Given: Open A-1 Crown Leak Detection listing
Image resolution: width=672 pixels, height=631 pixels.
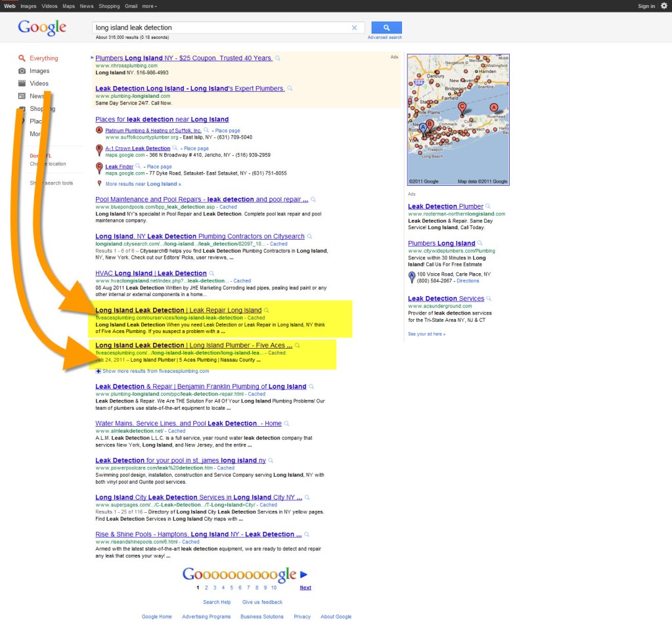Looking at the screenshot, I should tap(138, 148).
